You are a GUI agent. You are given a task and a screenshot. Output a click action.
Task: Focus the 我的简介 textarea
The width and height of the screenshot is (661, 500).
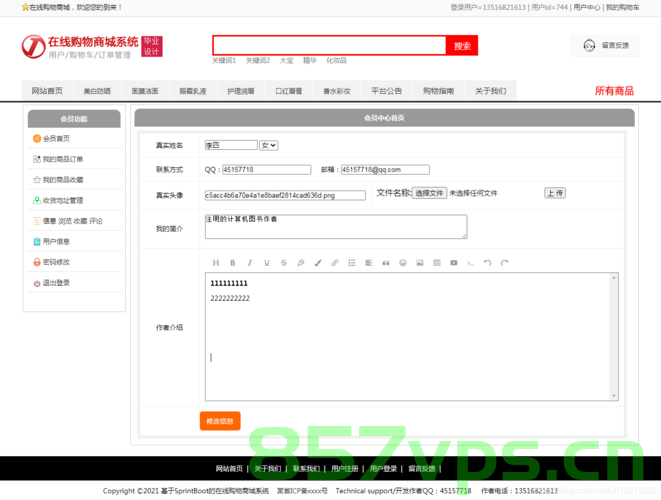pos(336,227)
